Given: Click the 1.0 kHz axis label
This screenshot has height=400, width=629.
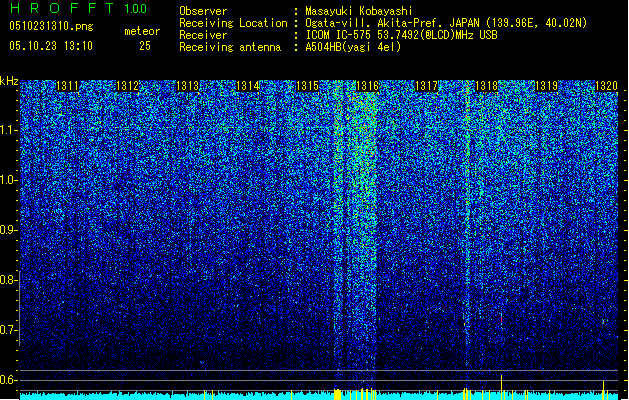Looking at the screenshot, I should [x=9, y=180].
